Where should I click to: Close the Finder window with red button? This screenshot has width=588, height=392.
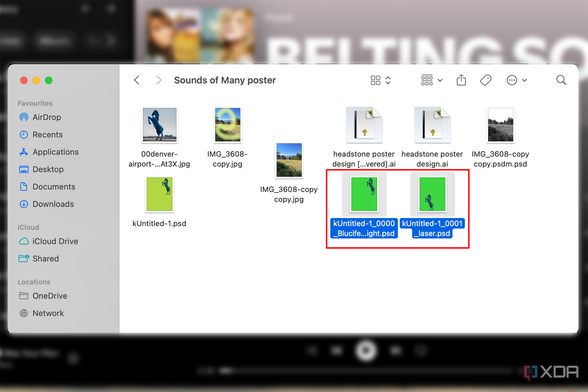pyautogui.click(x=24, y=80)
